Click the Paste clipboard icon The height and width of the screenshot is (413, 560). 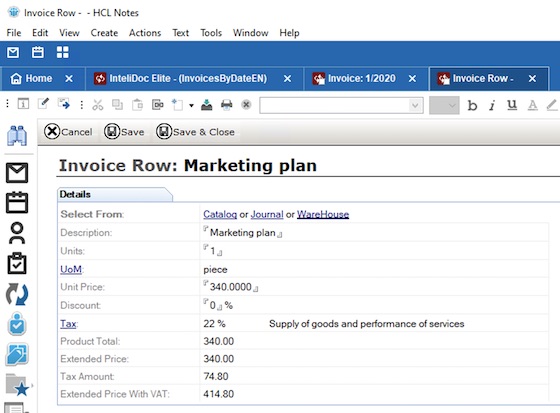pyautogui.click(x=138, y=105)
